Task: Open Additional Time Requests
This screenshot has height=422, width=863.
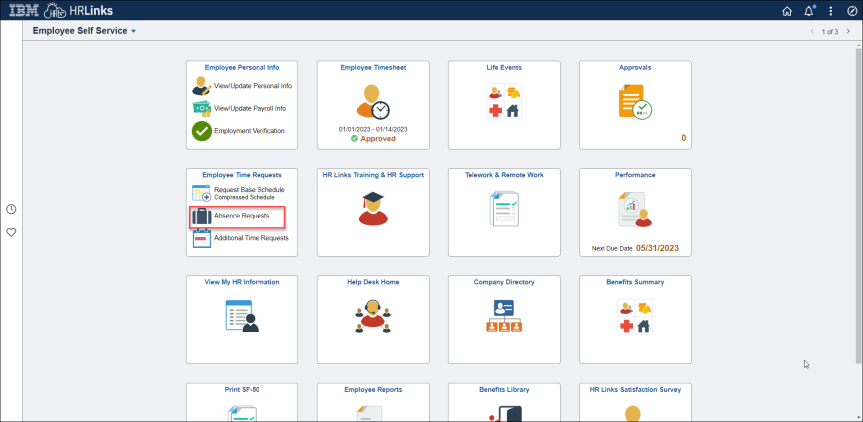Action: (x=251, y=238)
